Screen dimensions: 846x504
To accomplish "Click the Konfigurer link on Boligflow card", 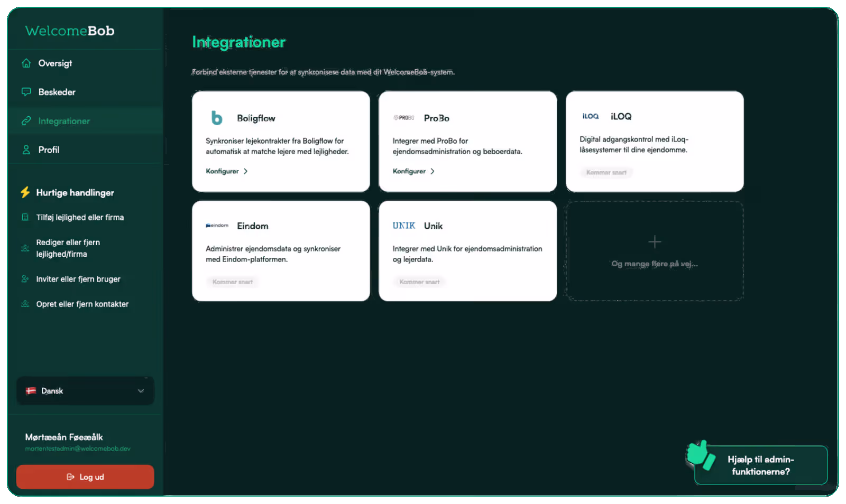I will [x=227, y=171].
